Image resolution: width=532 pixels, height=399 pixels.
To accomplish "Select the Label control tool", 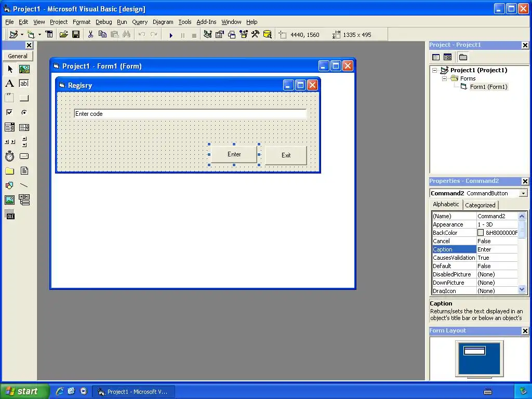I will (10, 84).
